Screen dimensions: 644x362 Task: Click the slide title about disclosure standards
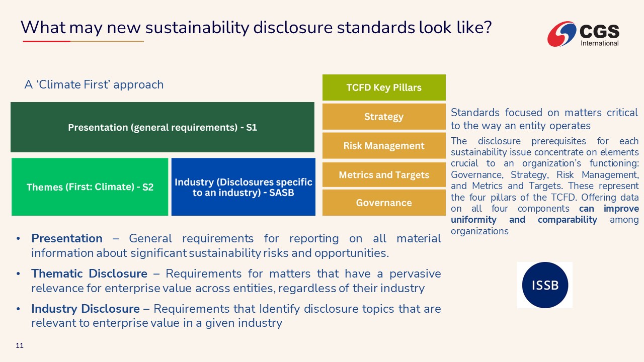[x=256, y=27]
